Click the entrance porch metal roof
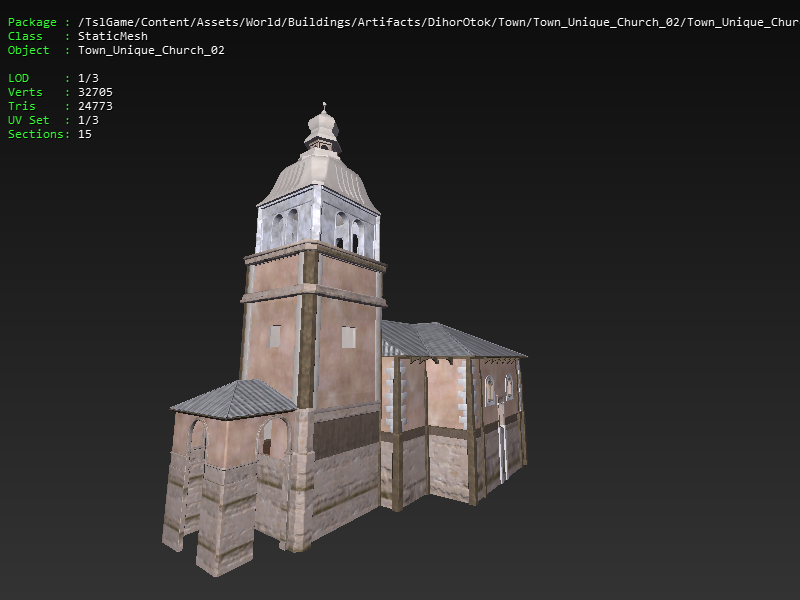The image size is (800, 600). tap(234, 399)
